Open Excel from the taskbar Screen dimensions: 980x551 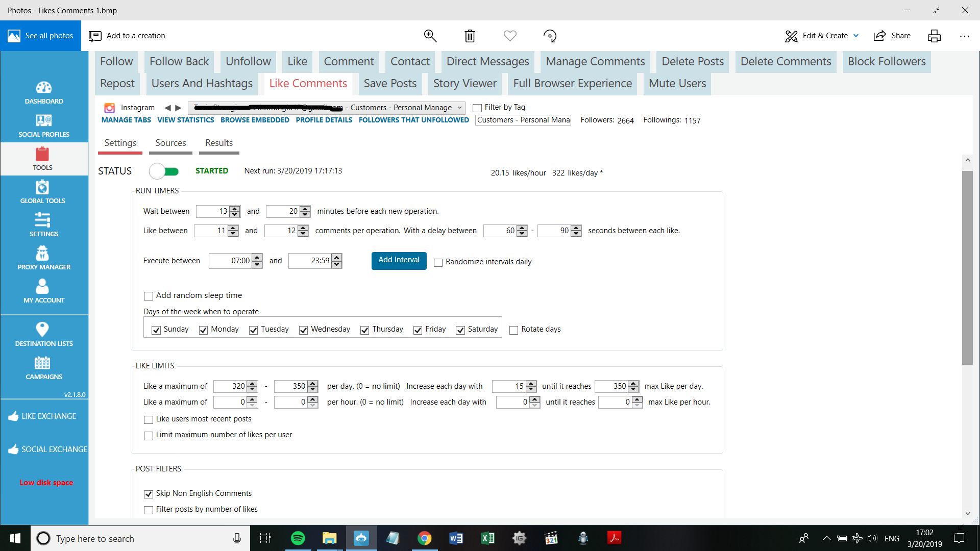[487, 538]
